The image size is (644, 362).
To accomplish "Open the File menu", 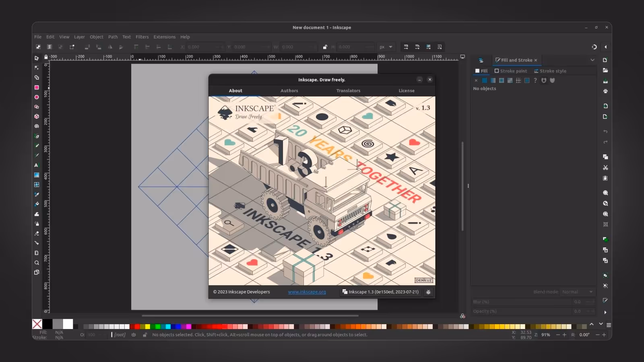I will (38, 37).
